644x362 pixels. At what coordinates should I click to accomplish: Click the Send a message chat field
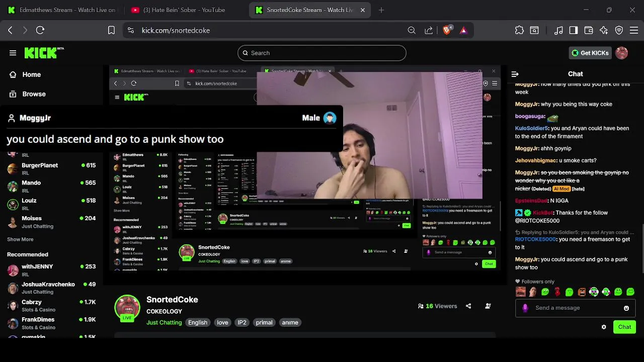[575, 308]
